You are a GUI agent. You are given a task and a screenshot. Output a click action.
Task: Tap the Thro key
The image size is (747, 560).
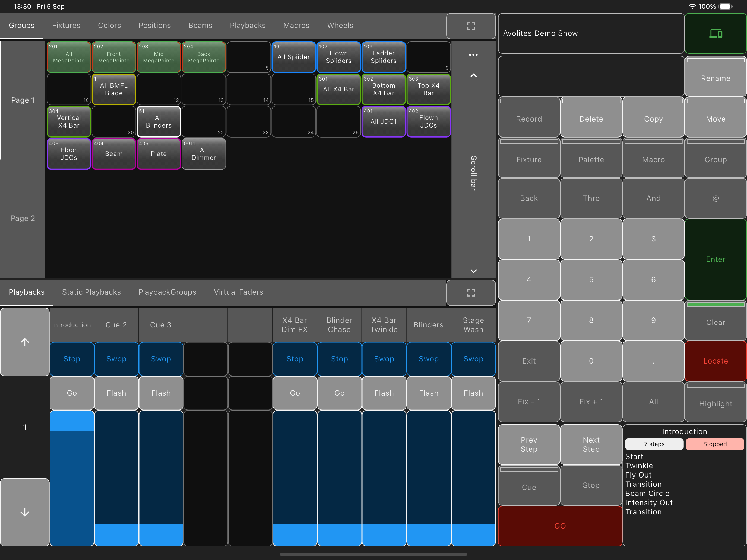(x=591, y=198)
